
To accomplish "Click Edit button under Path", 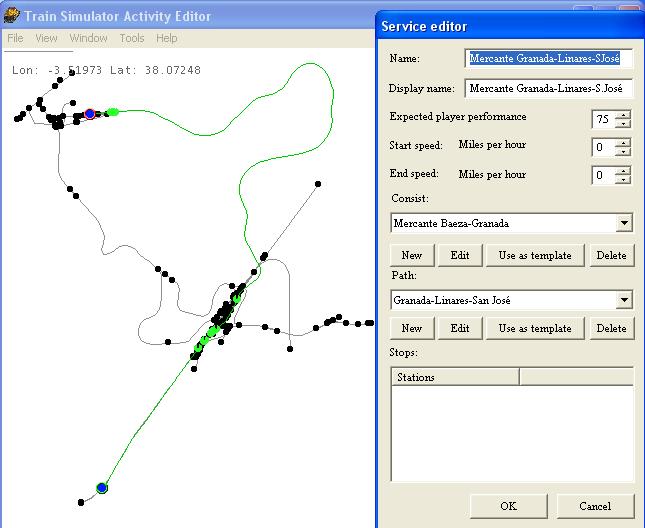I will [x=460, y=328].
